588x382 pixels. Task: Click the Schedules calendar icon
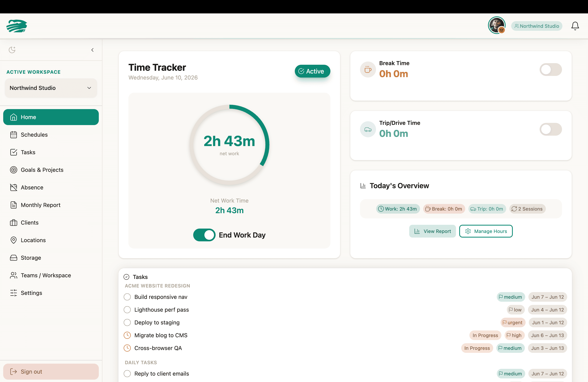pos(14,135)
